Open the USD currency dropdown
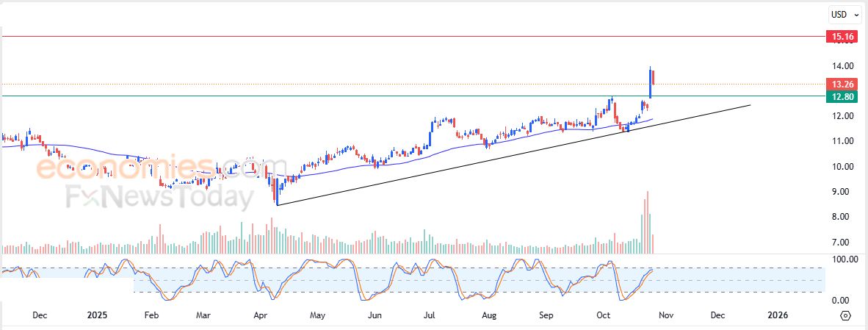Image resolution: width=868 pixels, height=330 pixels. click(842, 14)
